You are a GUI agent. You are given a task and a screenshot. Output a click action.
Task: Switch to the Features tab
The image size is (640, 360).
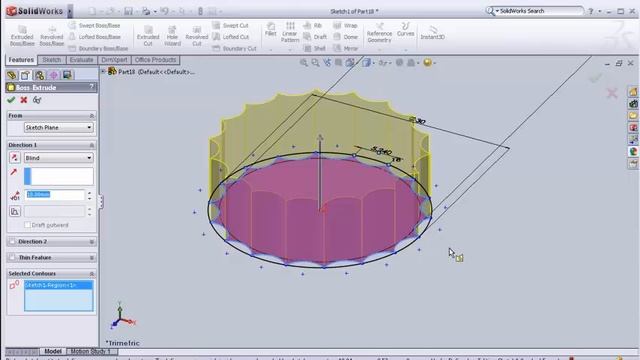21,60
